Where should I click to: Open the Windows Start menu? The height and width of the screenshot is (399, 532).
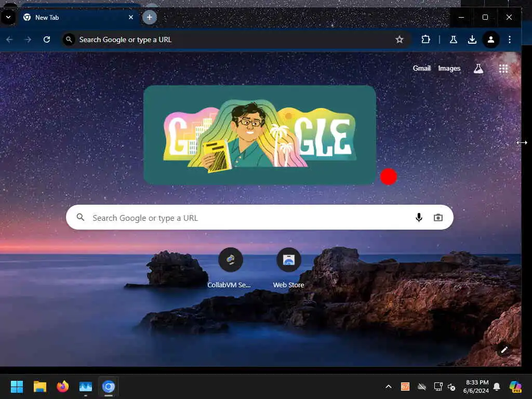17,387
